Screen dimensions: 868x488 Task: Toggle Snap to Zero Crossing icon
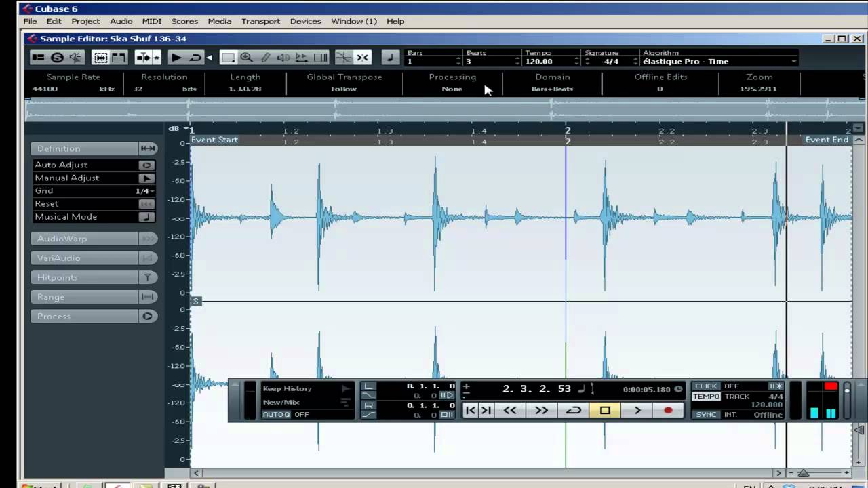click(x=344, y=58)
